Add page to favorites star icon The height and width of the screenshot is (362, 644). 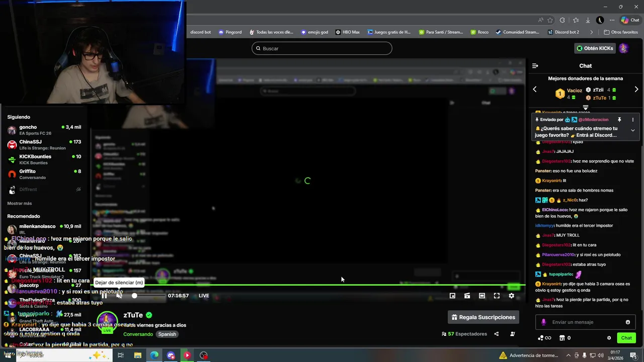(x=550, y=20)
